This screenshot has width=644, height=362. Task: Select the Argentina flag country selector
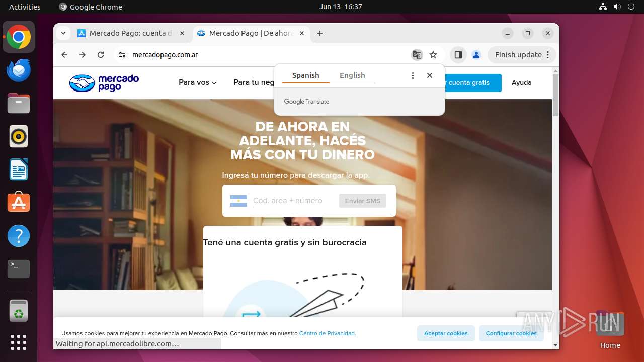pos(238,201)
